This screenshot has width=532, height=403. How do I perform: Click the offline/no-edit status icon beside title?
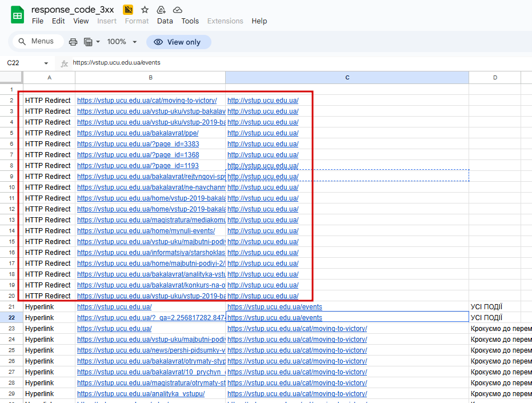click(x=128, y=10)
